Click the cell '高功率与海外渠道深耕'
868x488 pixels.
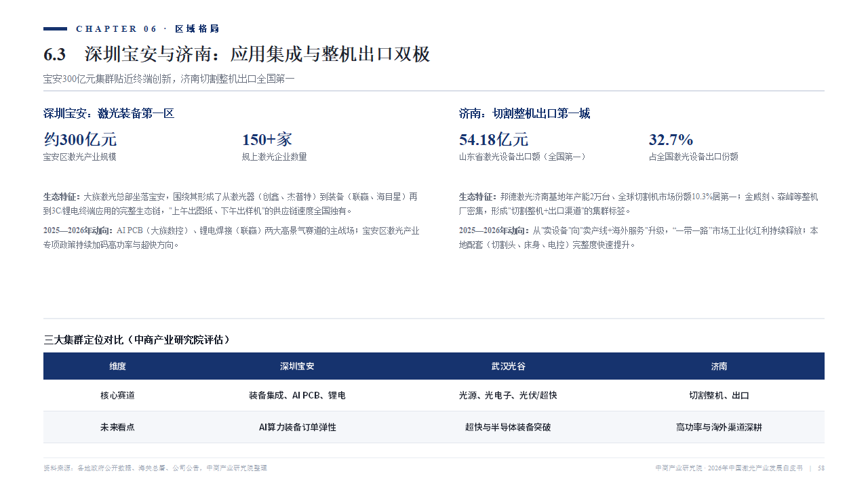719,427
